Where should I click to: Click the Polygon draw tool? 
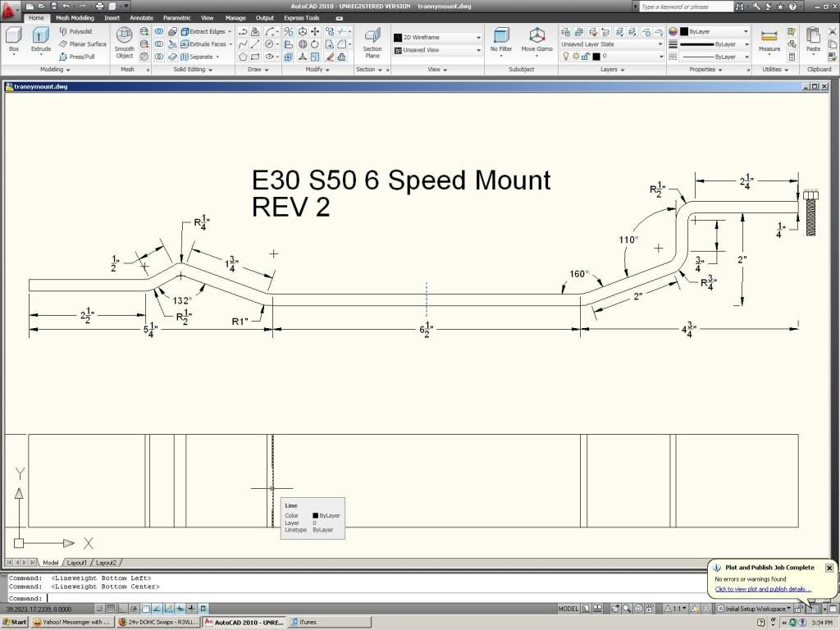[243, 57]
